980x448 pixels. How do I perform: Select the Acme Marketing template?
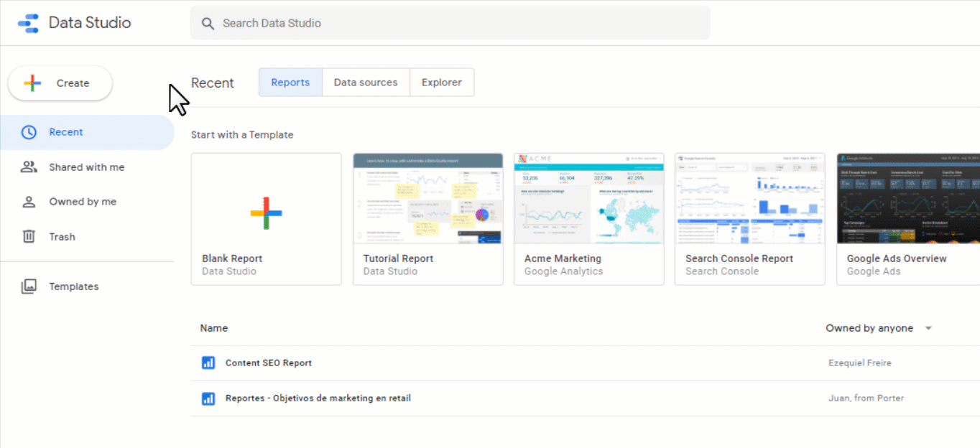pyautogui.click(x=588, y=219)
